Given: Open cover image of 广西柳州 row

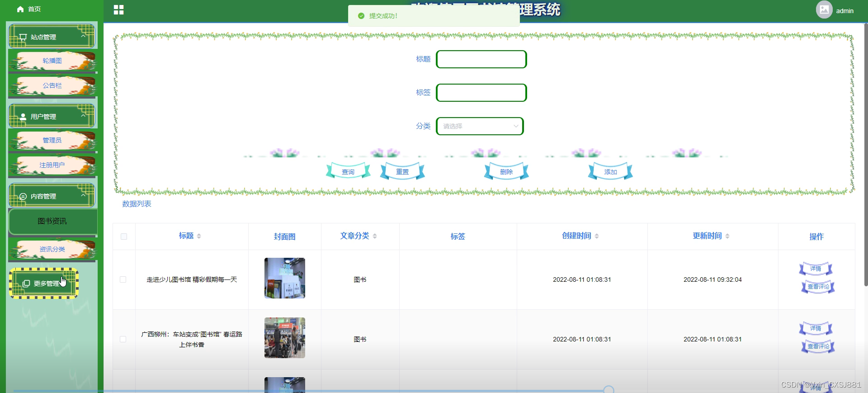Looking at the screenshot, I should [285, 338].
